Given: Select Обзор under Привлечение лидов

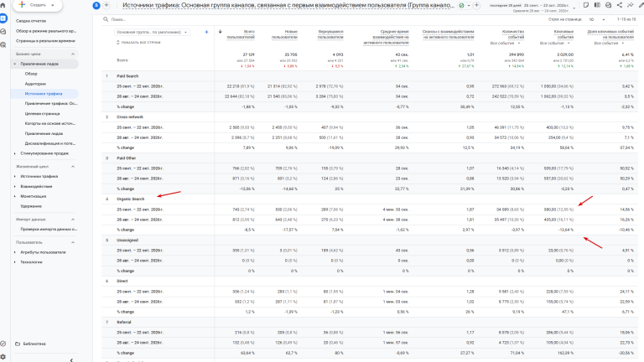Looking at the screenshot, I should [x=31, y=74].
